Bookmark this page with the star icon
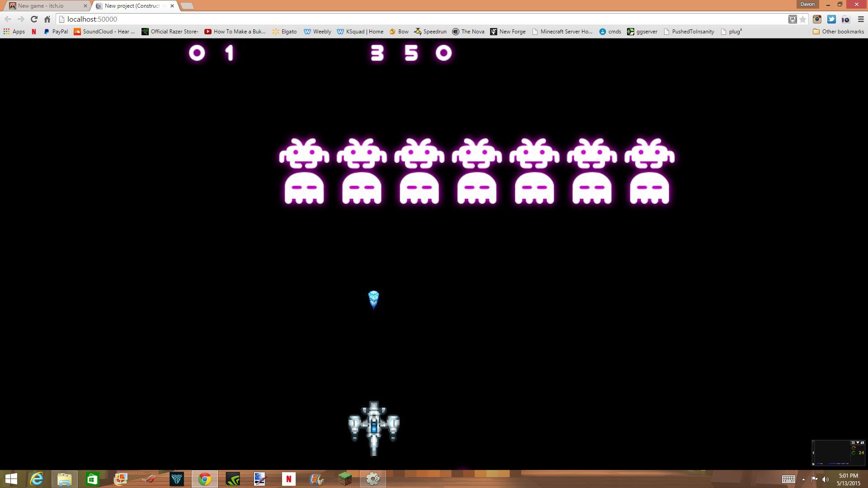Screen dimensions: 868x488 coord(802,19)
